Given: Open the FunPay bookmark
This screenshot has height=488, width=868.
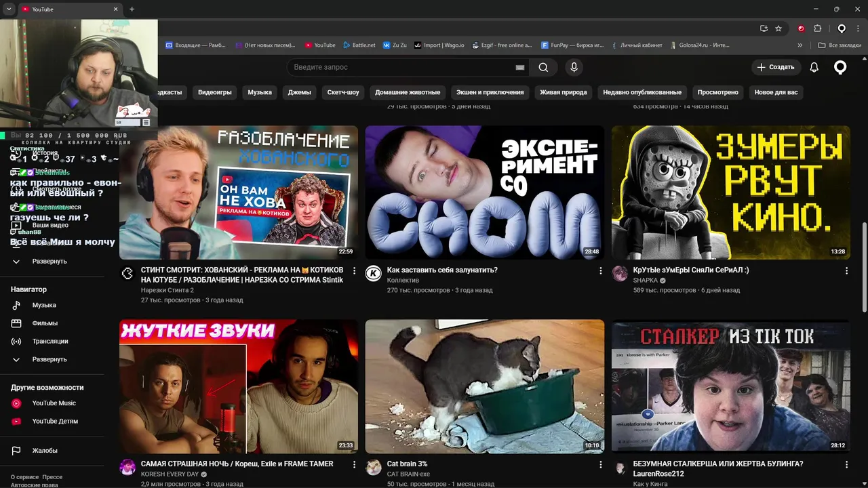Looking at the screenshot, I should pos(572,45).
